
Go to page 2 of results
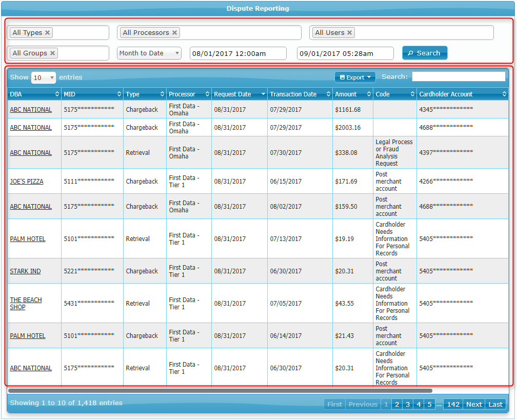pyautogui.click(x=397, y=404)
